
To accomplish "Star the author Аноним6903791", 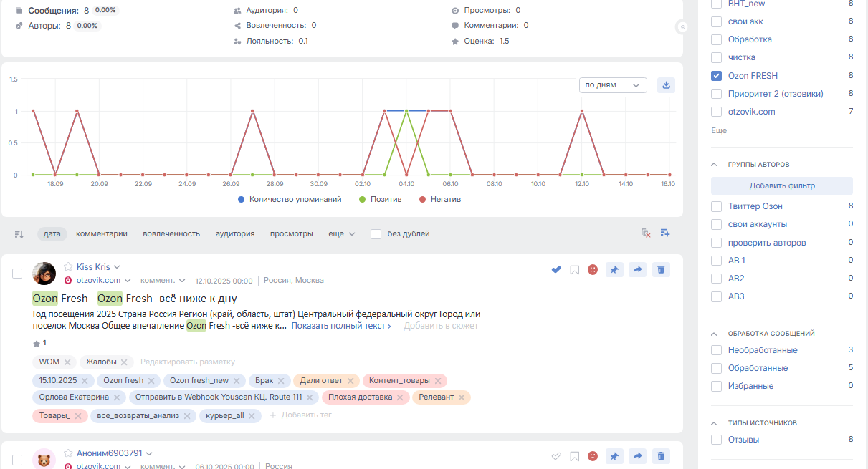I will tap(69, 453).
